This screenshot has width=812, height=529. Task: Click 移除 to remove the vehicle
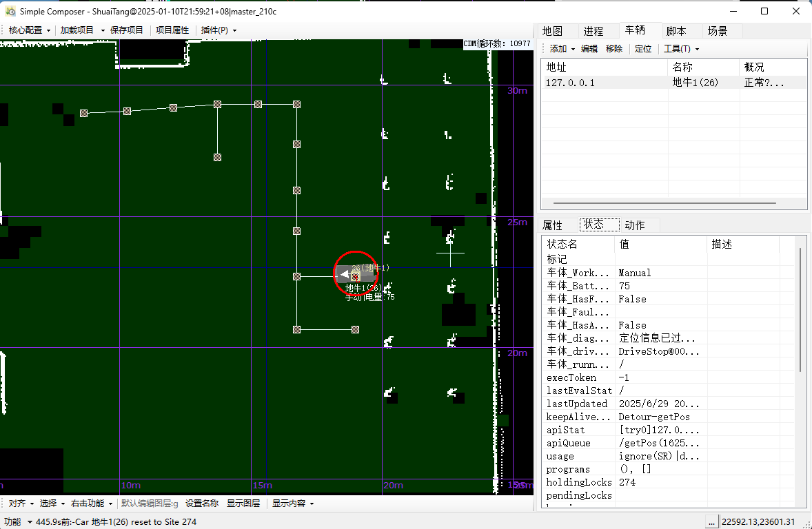coord(613,49)
